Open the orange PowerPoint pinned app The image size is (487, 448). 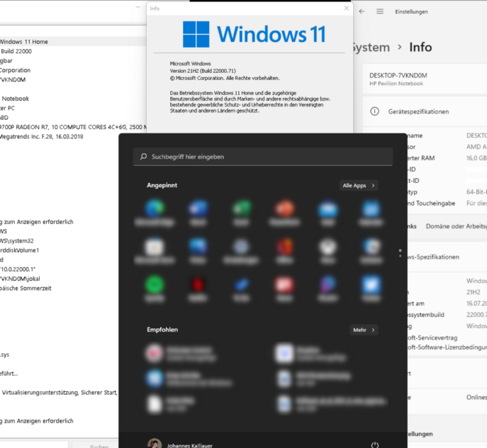tap(284, 208)
